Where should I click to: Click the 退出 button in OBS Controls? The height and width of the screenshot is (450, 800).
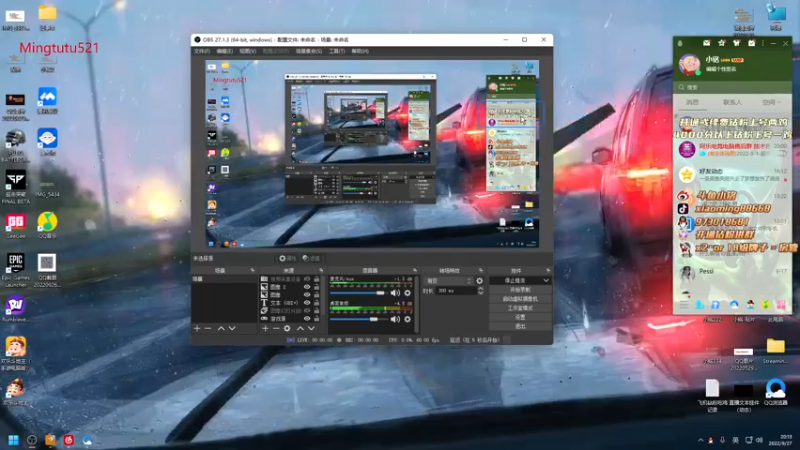tap(520, 327)
